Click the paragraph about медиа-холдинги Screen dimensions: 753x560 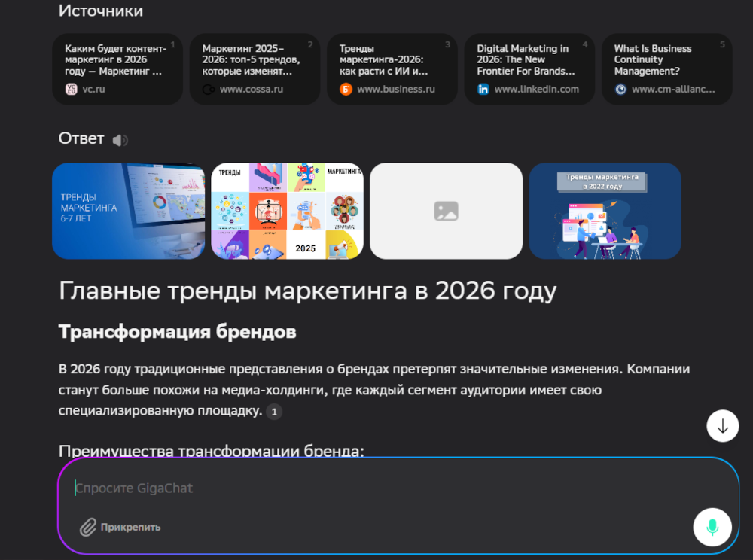pyautogui.click(x=374, y=390)
